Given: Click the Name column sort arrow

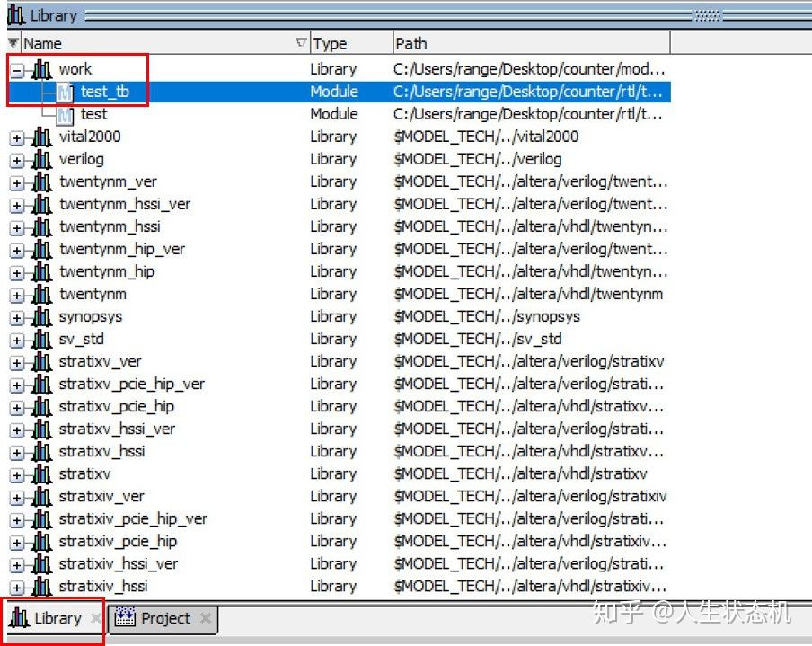Looking at the screenshot, I should [301, 42].
